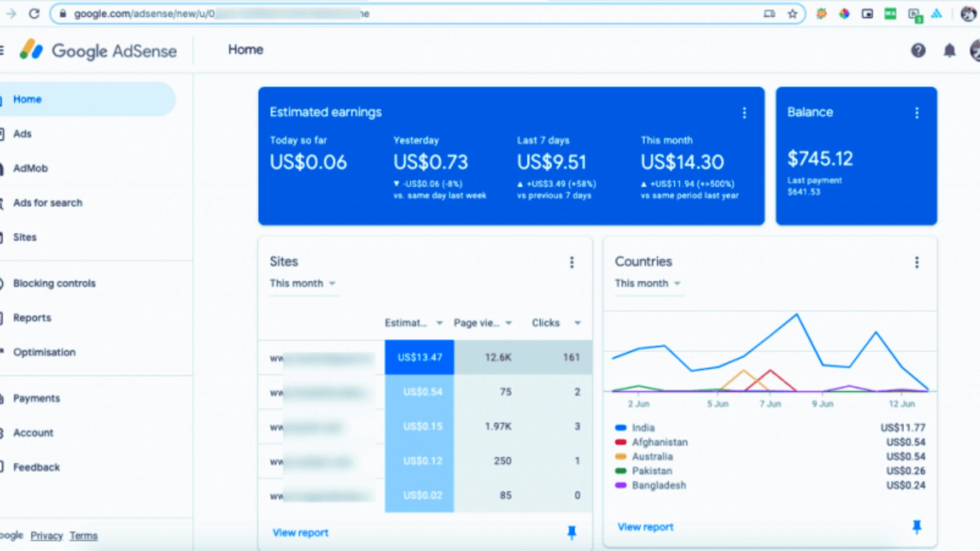Click the picture-in-picture extension icon
The image size is (980, 551).
(867, 14)
